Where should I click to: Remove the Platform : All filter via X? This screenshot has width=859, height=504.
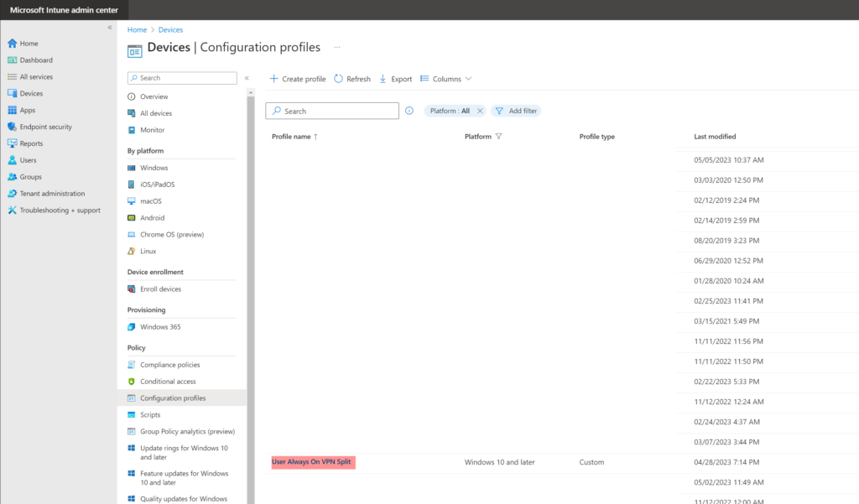[480, 111]
